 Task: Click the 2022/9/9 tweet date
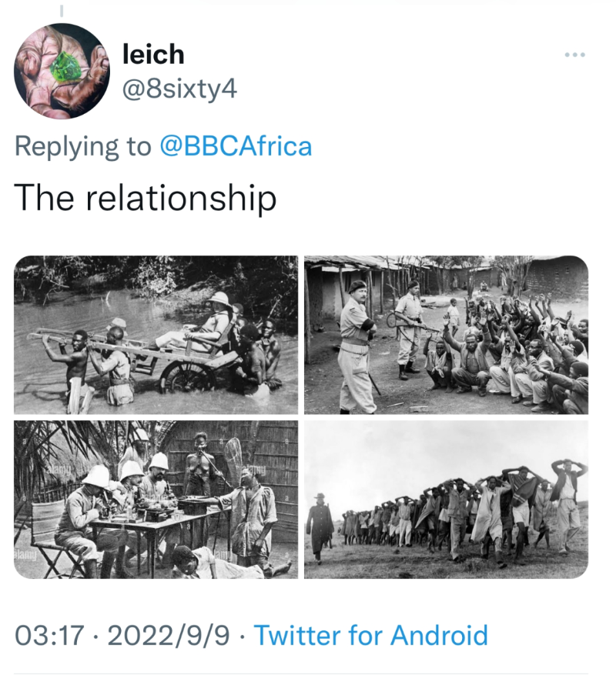coord(168,636)
